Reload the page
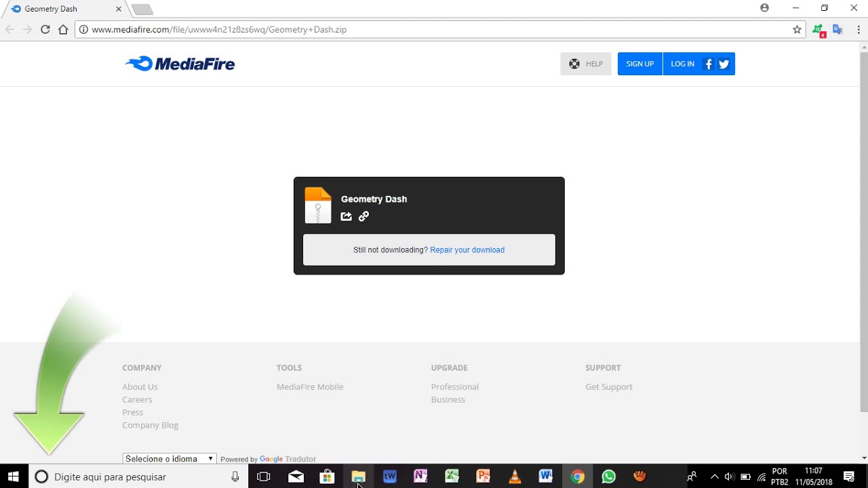Image resolution: width=868 pixels, height=488 pixels. click(x=45, y=29)
